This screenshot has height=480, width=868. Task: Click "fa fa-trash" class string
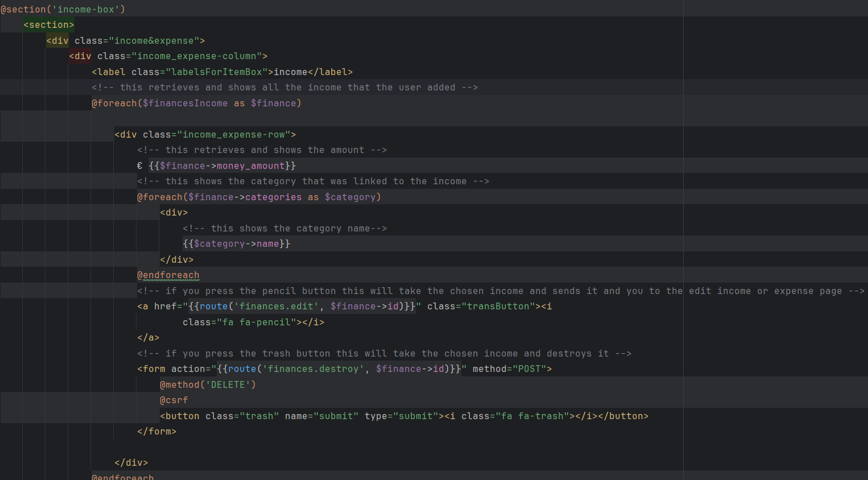pos(532,416)
